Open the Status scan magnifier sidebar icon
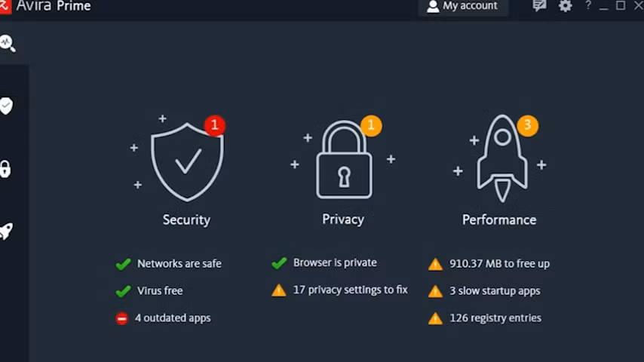 click(8, 44)
